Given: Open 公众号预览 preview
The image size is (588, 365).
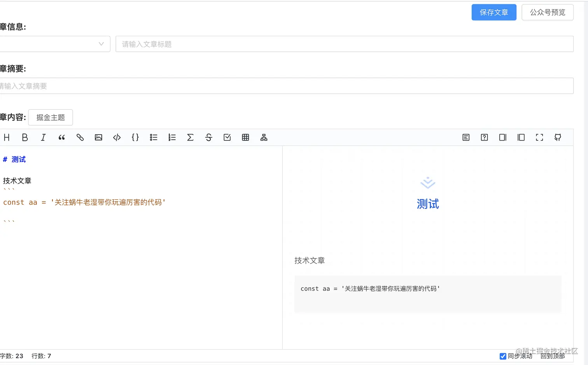Looking at the screenshot, I should (x=548, y=12).
